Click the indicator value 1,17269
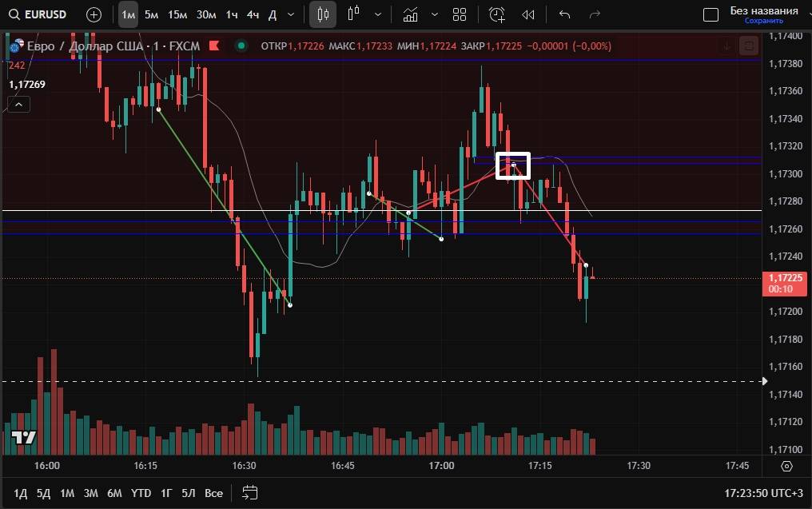This screenshot has height=509, width=812. 27,85
